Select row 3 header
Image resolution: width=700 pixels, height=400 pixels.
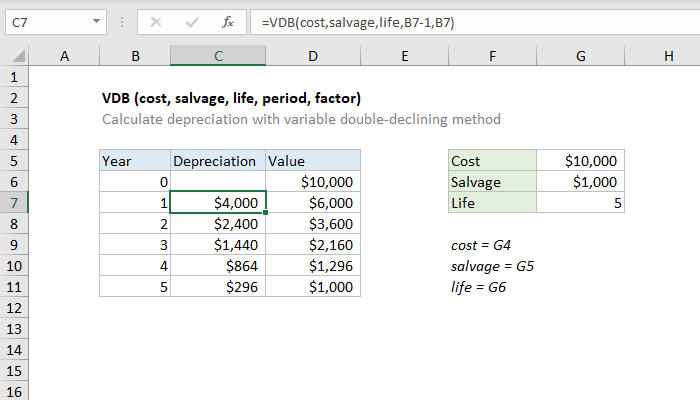coord(14,119)
